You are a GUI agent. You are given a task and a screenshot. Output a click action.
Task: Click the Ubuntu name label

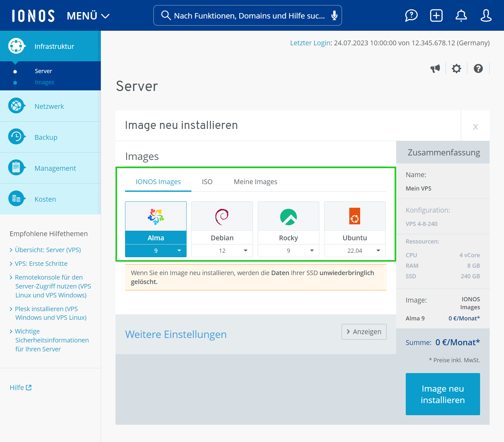(355, 238)
